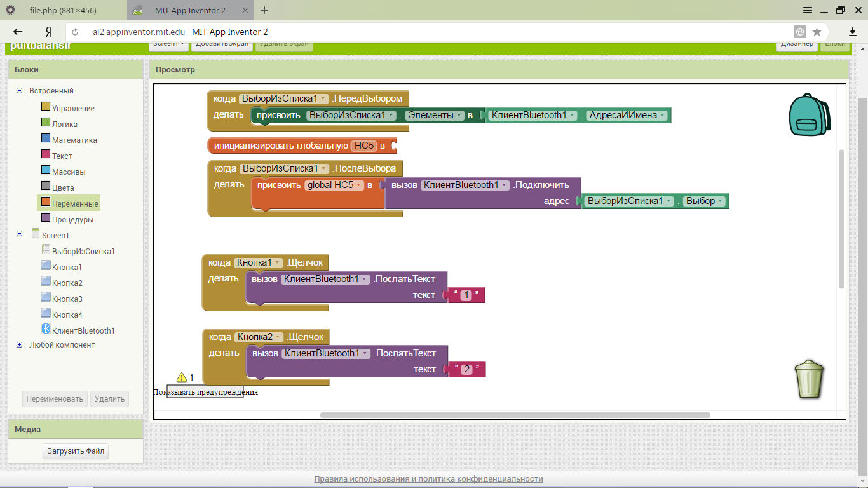
Task: Open the backpack icon in workspace
Action: tap(809, 115)
